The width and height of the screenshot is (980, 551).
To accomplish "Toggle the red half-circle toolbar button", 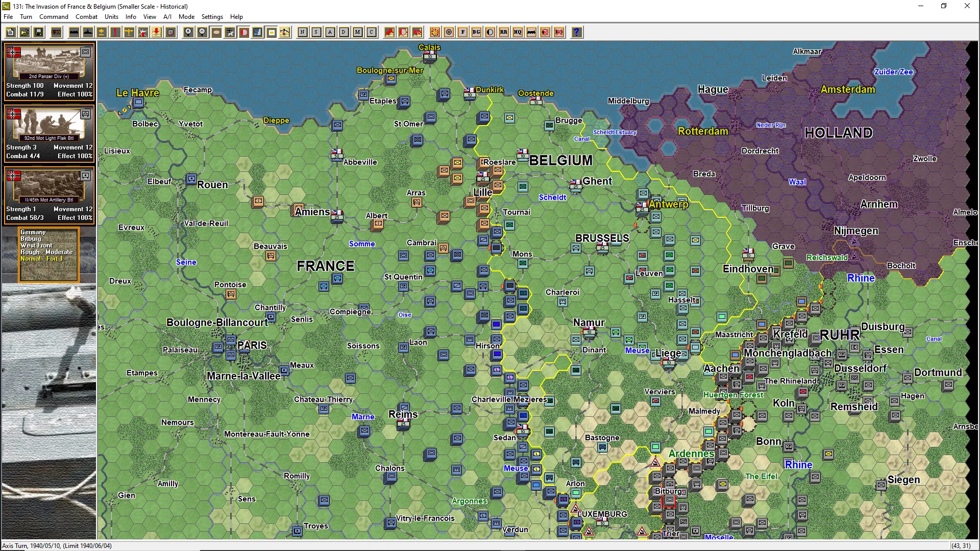I will click(x=244, y=32).
